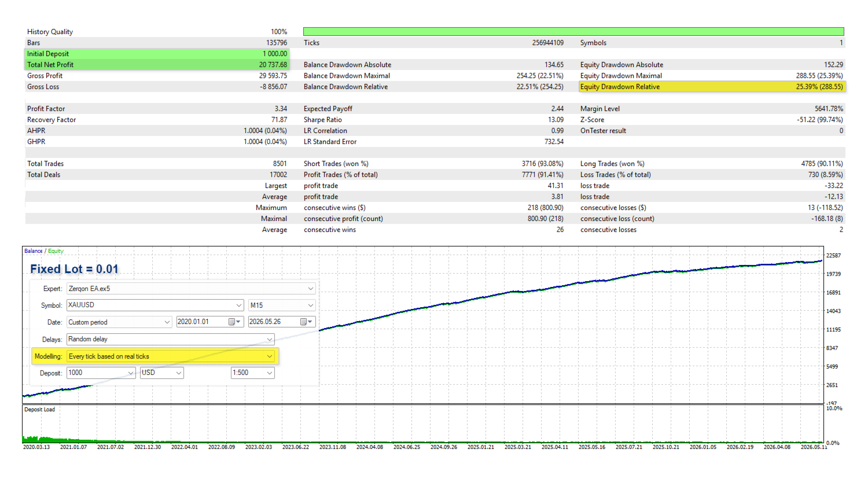
Task: Select largest profit trade value 41.31
Action: [x=556, y=186]
